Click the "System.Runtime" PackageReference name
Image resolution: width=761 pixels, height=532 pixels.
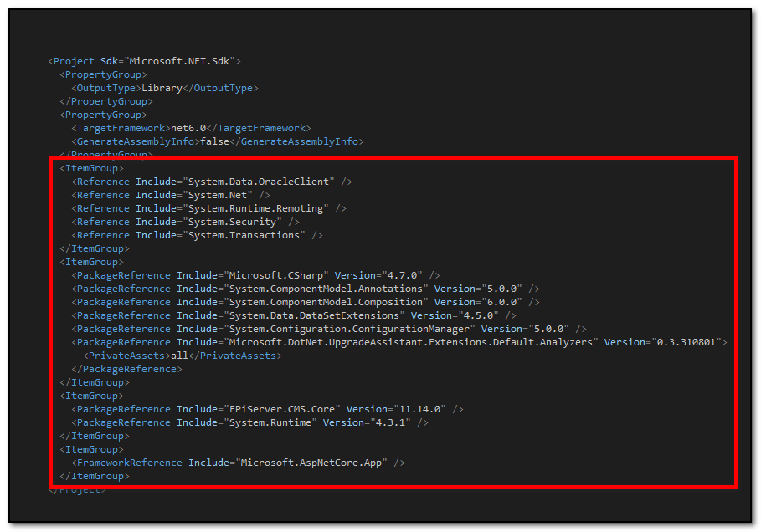(270, 422)
